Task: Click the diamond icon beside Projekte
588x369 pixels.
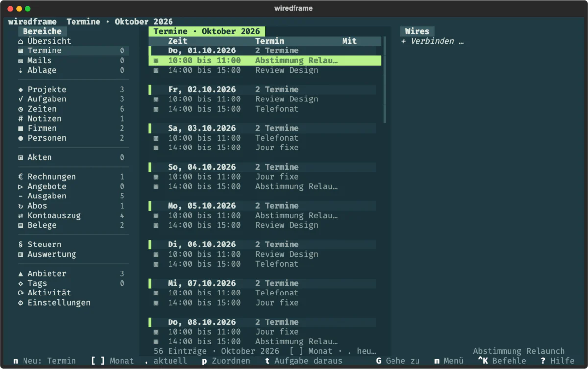Action: pyautogui.click(x=21, y=90)
